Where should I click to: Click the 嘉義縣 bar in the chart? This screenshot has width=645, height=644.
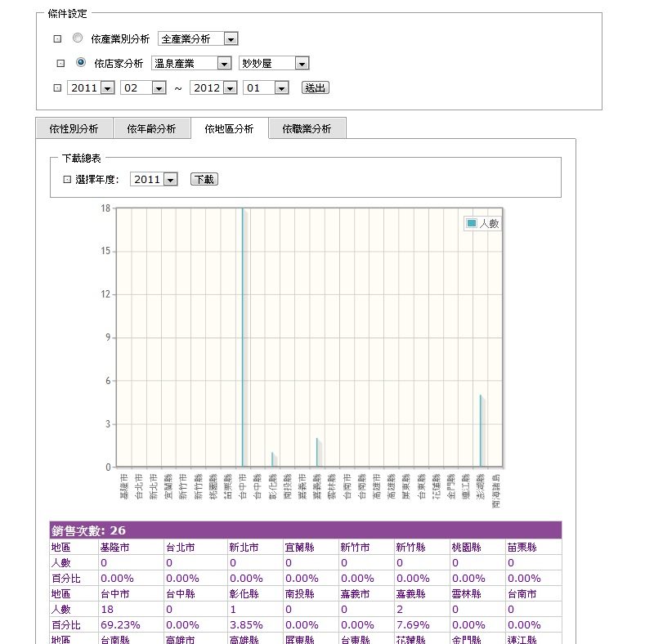317,453
